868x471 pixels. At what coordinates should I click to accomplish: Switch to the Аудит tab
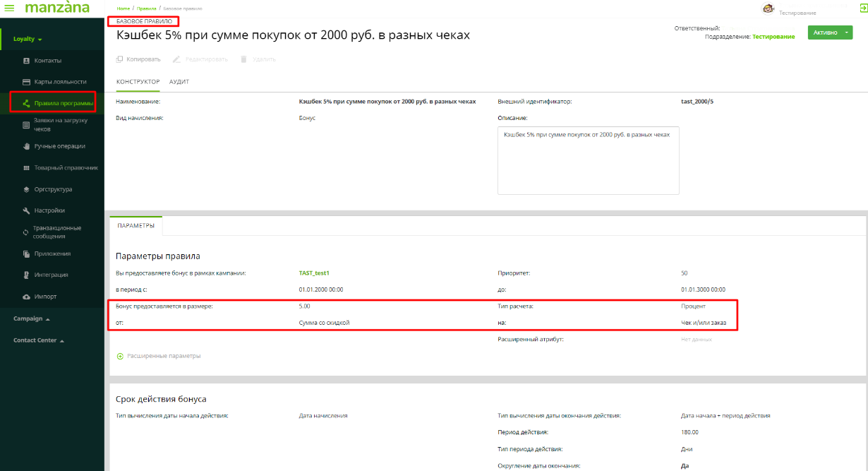179,82
